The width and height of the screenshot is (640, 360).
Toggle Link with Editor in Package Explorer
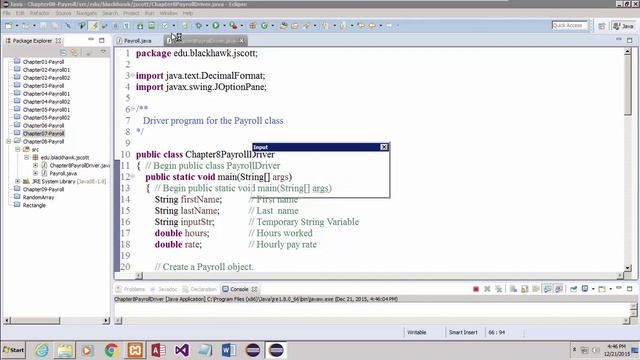(74, 52)
